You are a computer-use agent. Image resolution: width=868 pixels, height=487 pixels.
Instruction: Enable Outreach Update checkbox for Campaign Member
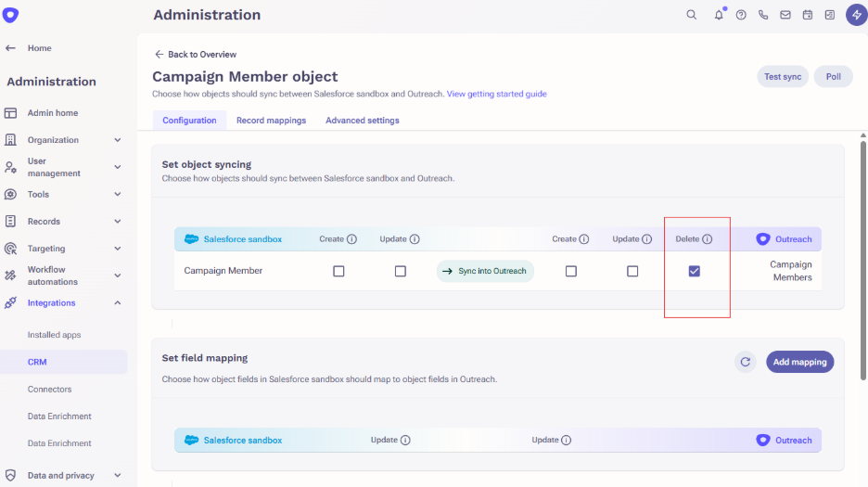[632, 271]
